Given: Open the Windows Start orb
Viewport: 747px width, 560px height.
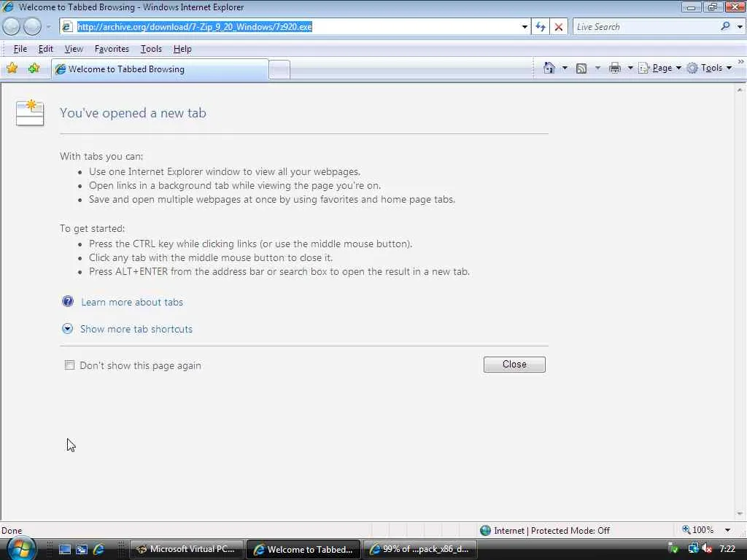Looking at the screenshot, I should [x=21, y=548].
